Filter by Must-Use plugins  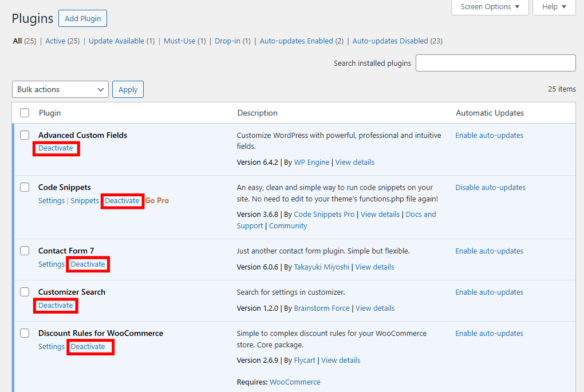[x=180, y=41]
